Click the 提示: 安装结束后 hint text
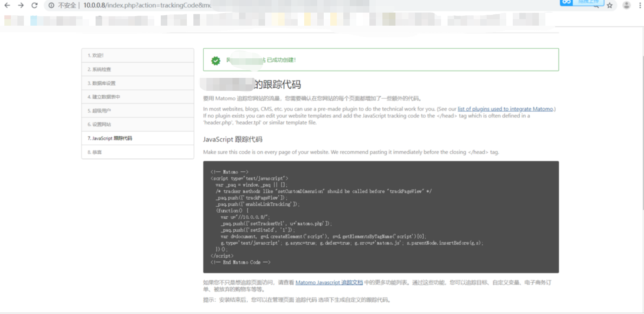644x314 pixels. [297, 300]
